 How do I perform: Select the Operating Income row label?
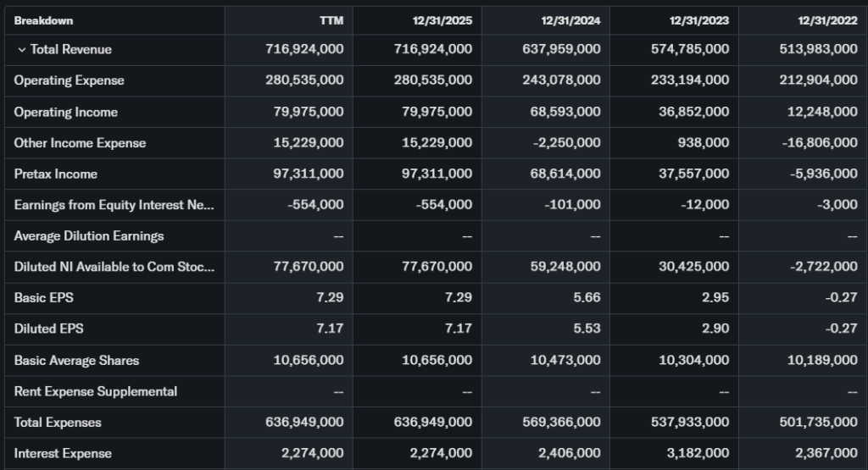tap(65, 112)
